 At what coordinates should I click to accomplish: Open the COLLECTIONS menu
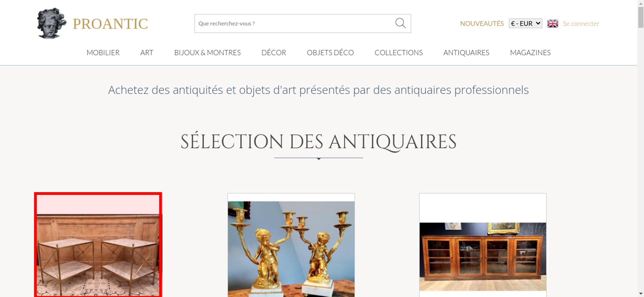click(399, 52)
